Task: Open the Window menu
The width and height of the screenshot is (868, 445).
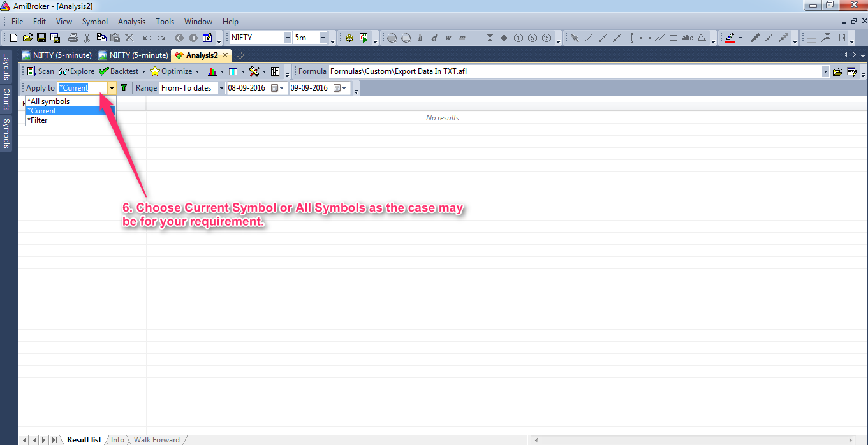Action: tap(198, 22)
